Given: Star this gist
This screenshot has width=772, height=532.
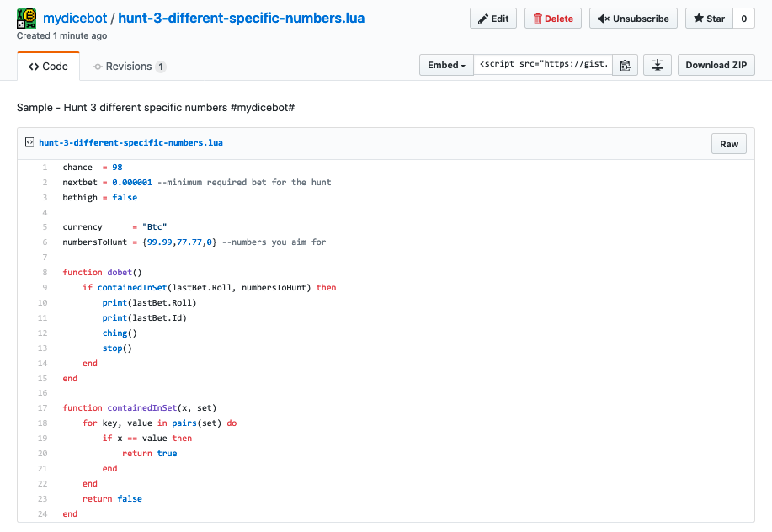Looking at the screenshot, I should coord(709,19).
